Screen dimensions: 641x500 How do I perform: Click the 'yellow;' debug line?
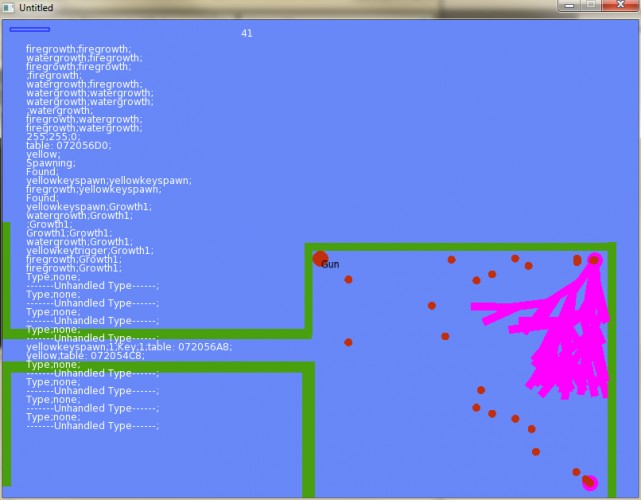pyautogui.click(x=43, y=154)
